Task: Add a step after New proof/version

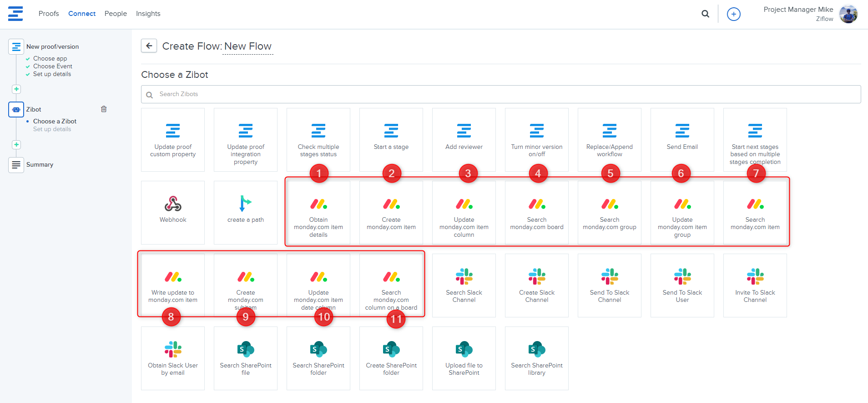Action: [16, 89]
